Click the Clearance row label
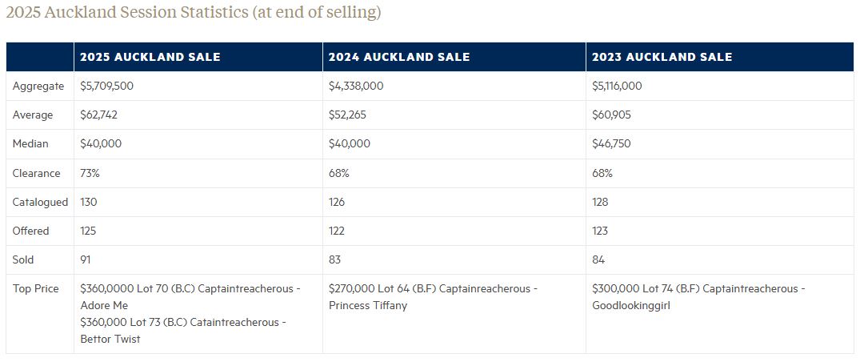Screen dimensions: 868x362 tap(36, 173)
